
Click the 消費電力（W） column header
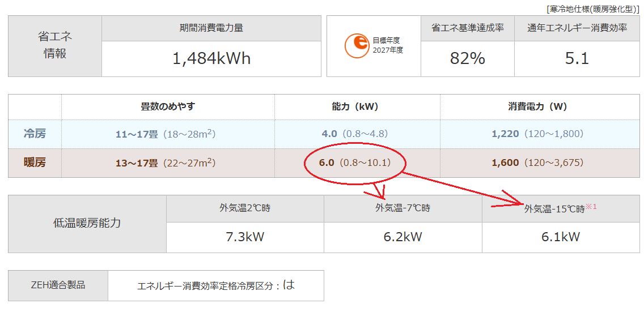[537, 106]
